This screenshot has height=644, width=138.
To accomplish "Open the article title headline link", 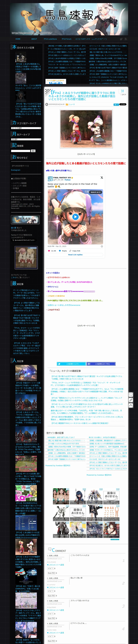I will [x=82, y=96].
